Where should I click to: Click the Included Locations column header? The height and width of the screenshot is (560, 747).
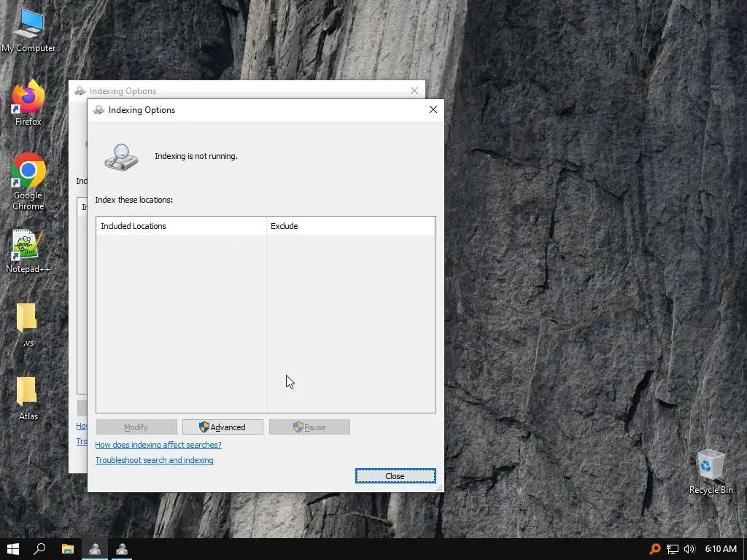click(x=181, y=226)
